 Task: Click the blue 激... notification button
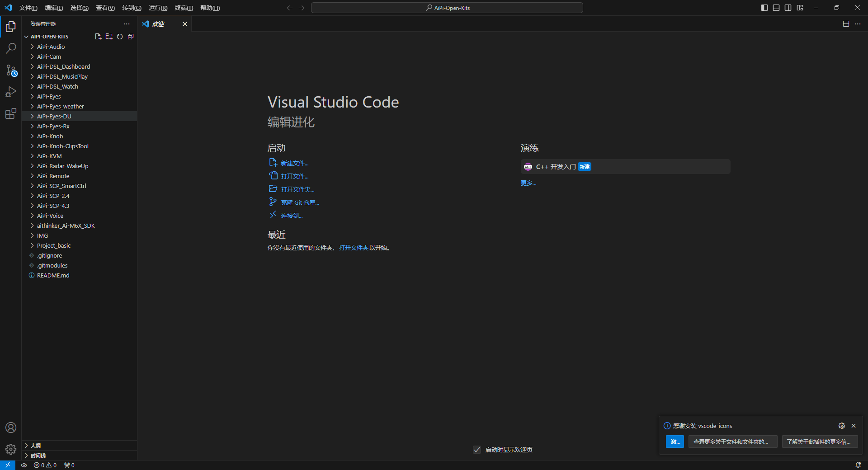pos(675,442)
